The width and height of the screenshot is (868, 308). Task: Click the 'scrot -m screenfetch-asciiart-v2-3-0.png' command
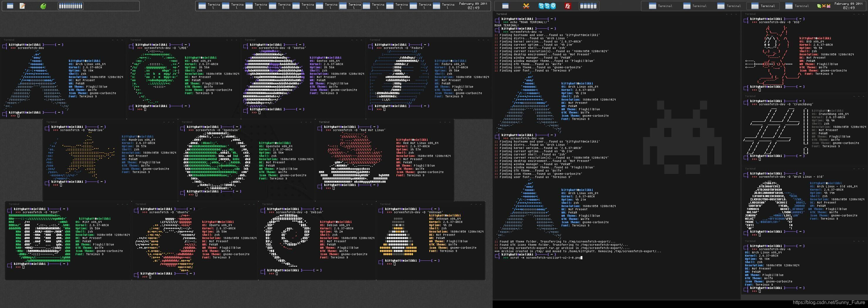[x=545, y=258]
